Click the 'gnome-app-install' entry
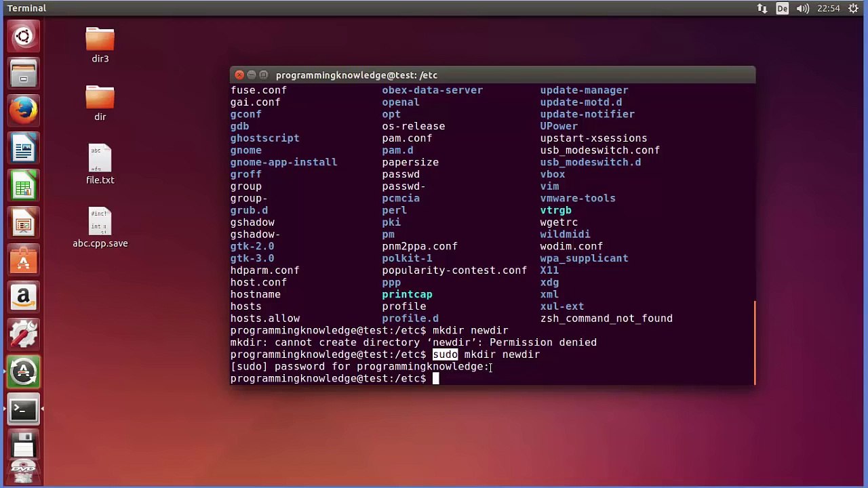Screen dimensions: 868x488 pyautogui.click(x=283, y=162)
